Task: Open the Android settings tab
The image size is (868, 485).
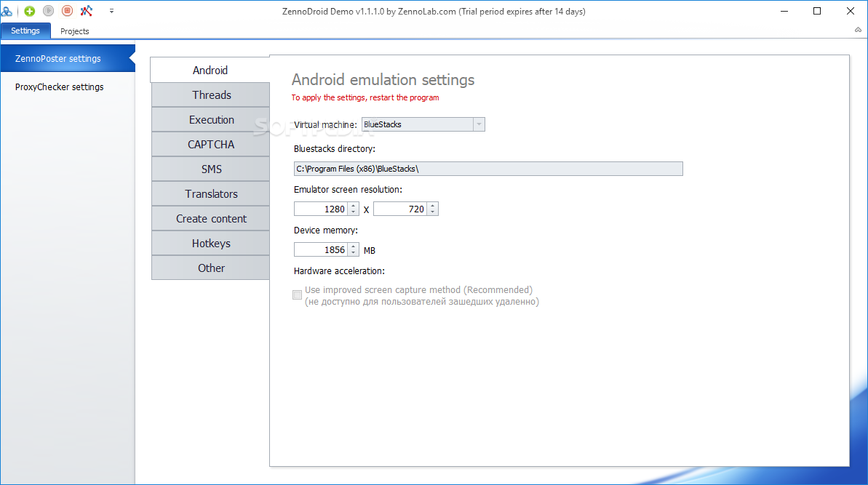Action: 210,71
